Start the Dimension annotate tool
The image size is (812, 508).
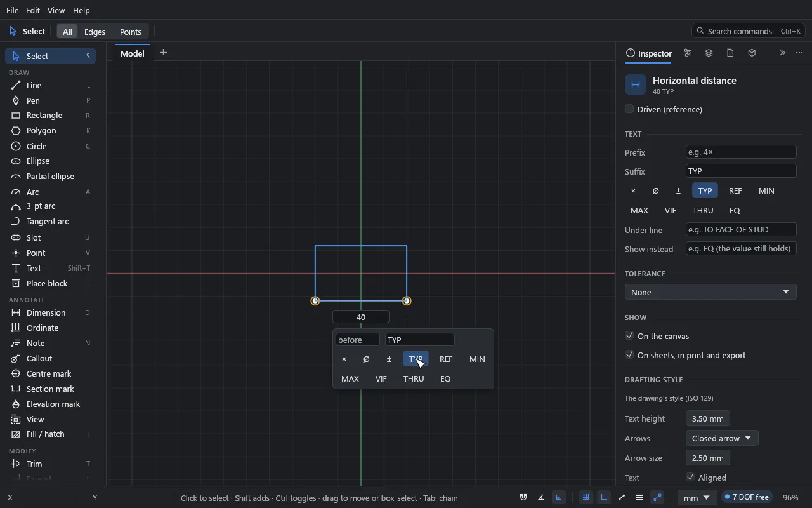point(51,312)
